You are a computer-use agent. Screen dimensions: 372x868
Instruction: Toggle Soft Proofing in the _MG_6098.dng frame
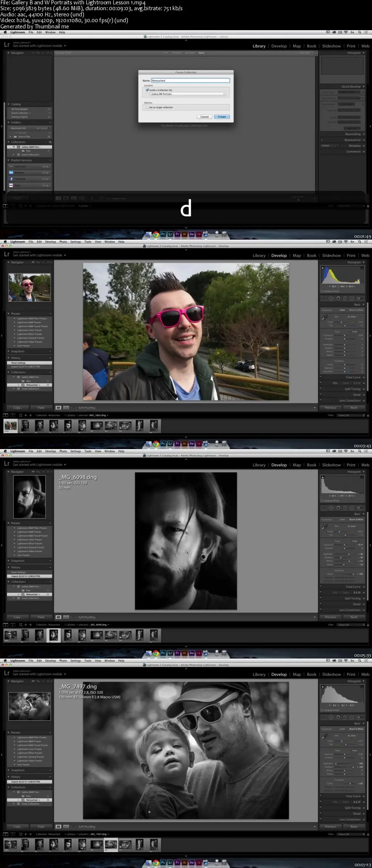76,617
